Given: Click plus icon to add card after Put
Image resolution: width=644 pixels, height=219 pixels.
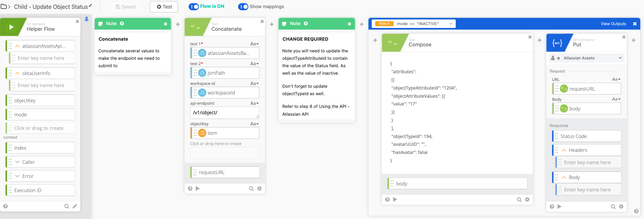Looking at the screenshot, I should [x=633, y=40].
